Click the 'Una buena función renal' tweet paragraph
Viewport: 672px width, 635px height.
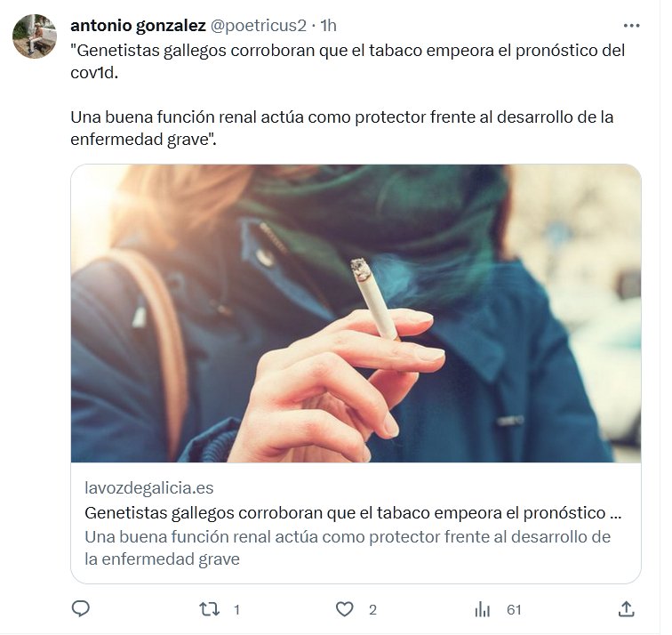pyautogui.click(x=341, y=128)
